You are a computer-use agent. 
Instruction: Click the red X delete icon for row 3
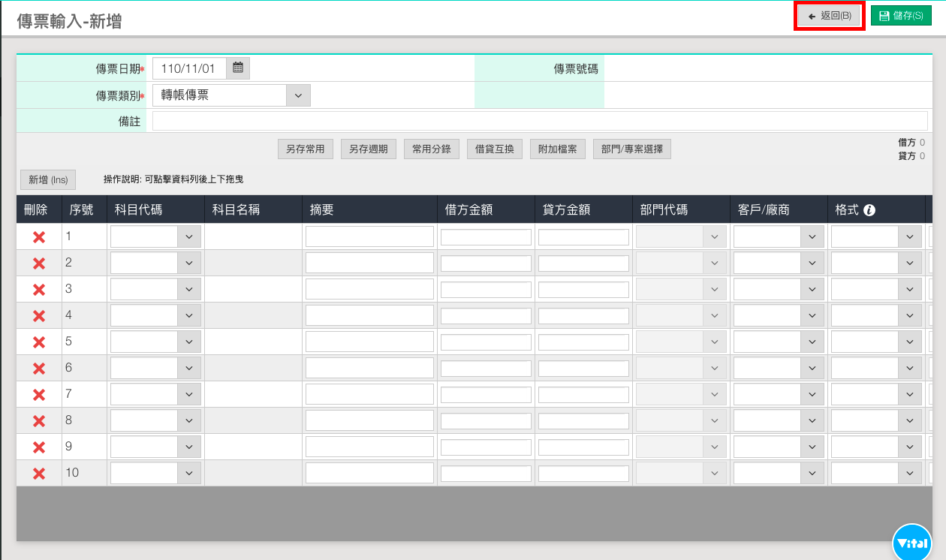[39, 290]
